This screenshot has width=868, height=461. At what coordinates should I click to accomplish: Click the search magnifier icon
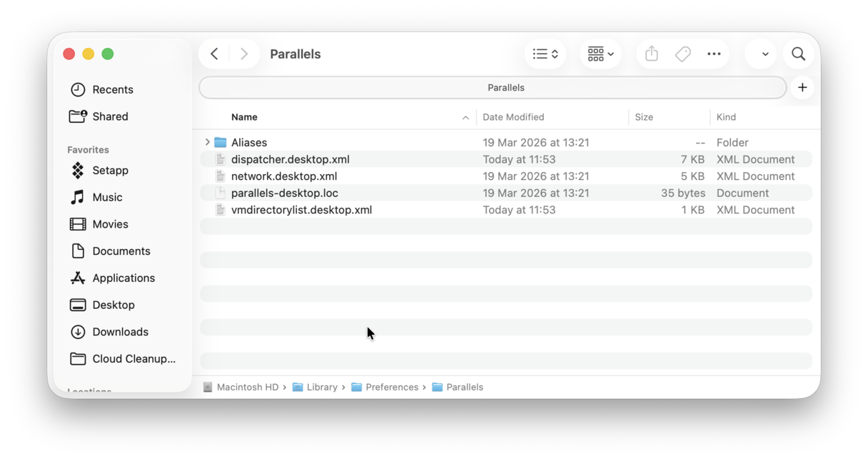click(x=798, y=54)
